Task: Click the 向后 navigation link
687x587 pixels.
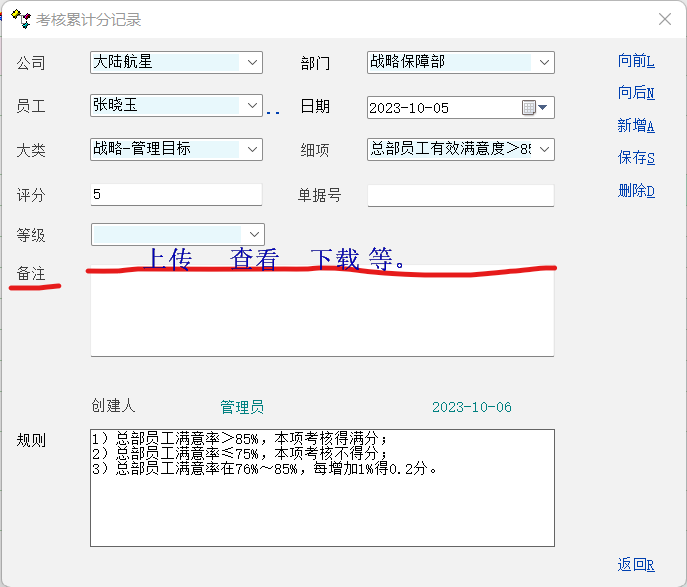Action: [x=636, y=93]
